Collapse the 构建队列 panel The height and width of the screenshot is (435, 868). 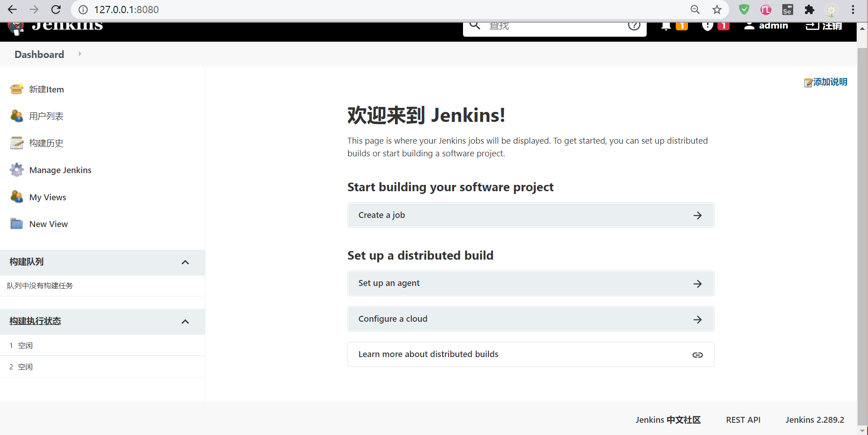coord(185,262)
